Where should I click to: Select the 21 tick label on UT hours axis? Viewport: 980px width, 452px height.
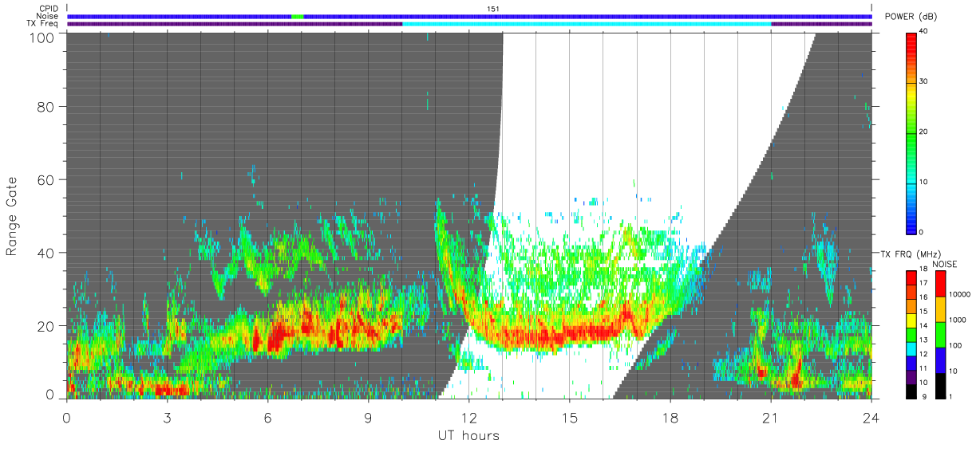(770, 417)
